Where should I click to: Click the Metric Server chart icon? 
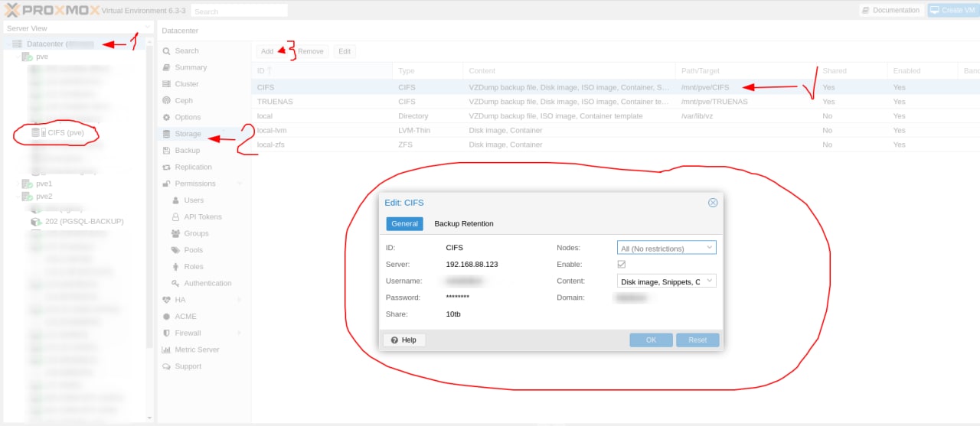pyautogui.click(x=166, y=350)
